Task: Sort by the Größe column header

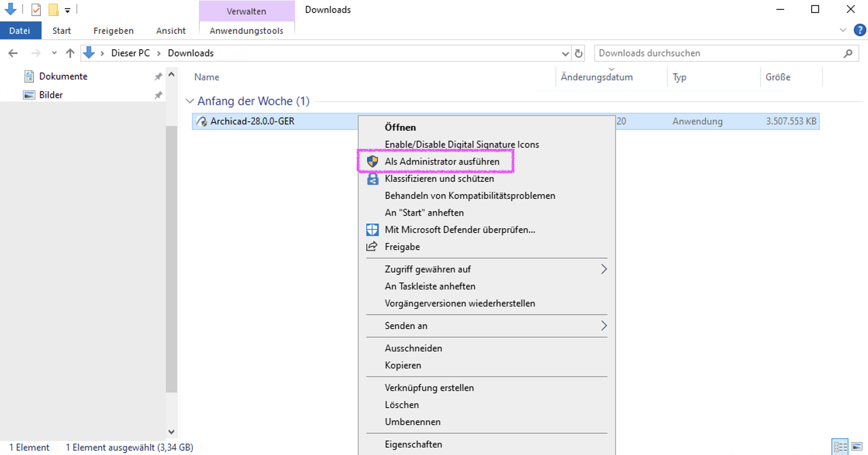Action: click(x=778, y=77)
